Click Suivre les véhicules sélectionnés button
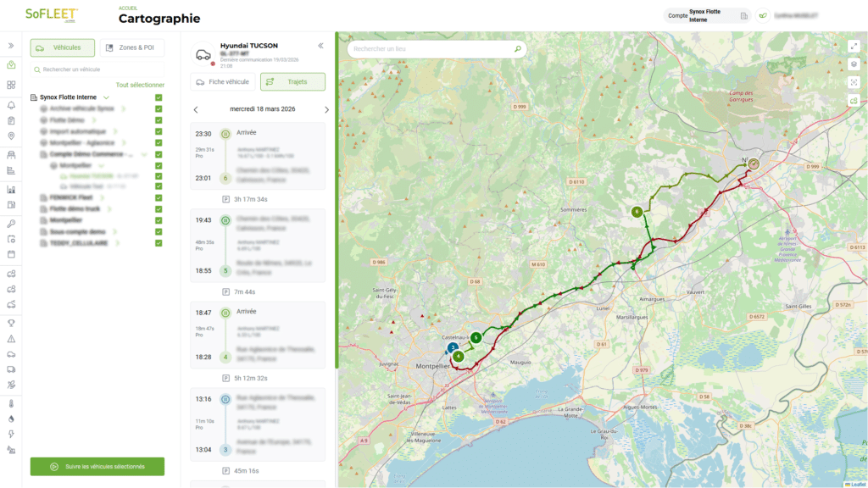 [x=97, y=467]
